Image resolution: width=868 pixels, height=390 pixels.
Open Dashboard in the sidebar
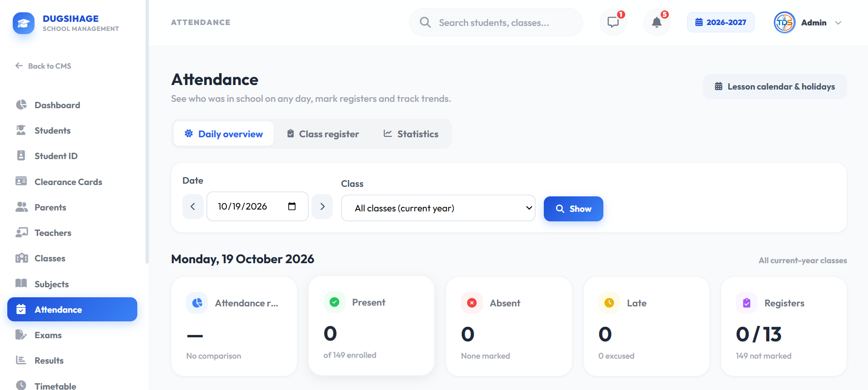[x=72, y=105]
